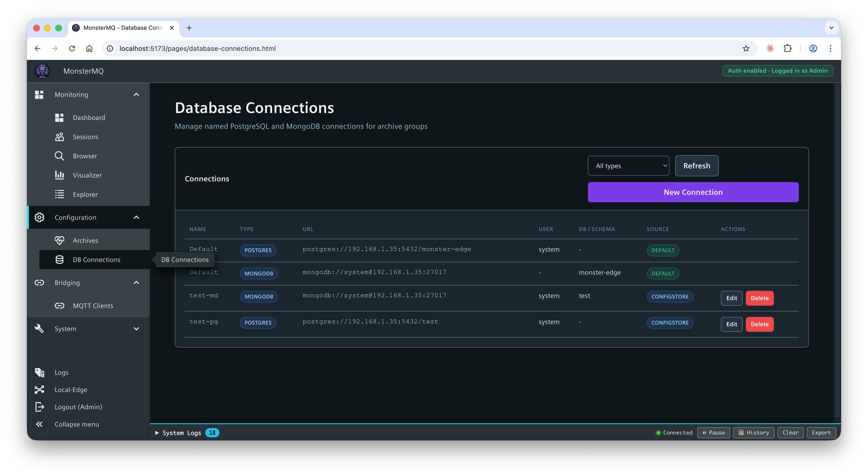Delete the test-md connection
The width and height of the screenshot is (868, 476).
(759, 298)
